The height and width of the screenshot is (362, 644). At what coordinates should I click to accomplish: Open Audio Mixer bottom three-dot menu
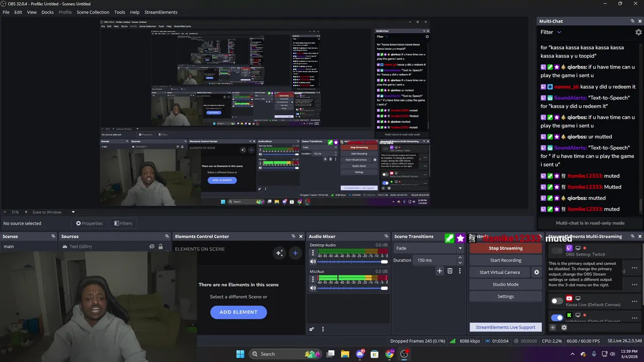pos(323,329)
